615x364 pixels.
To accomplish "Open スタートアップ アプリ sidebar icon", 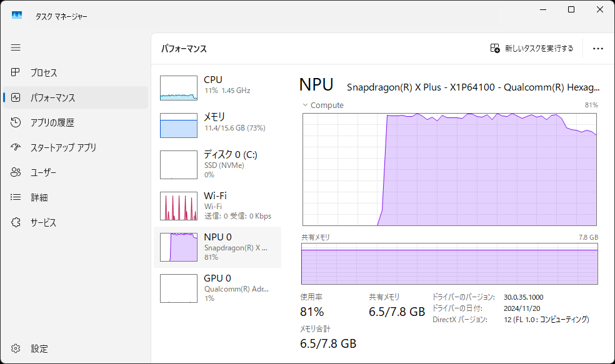I will click(x=15, y=147).
